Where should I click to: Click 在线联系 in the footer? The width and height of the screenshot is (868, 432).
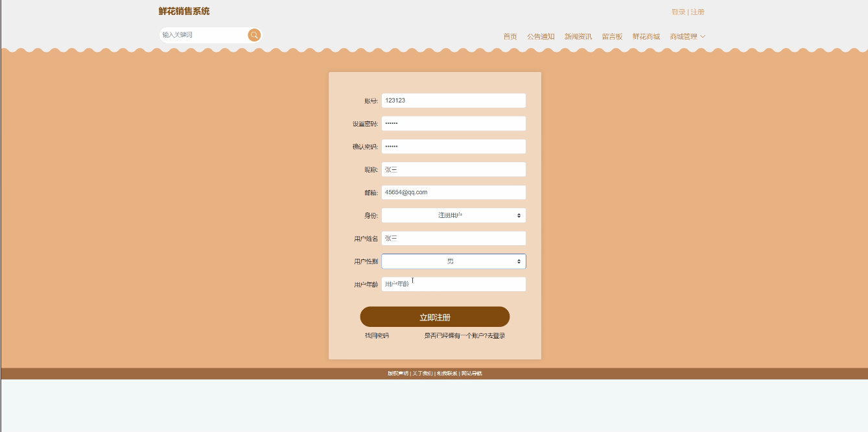click(447, 374)
